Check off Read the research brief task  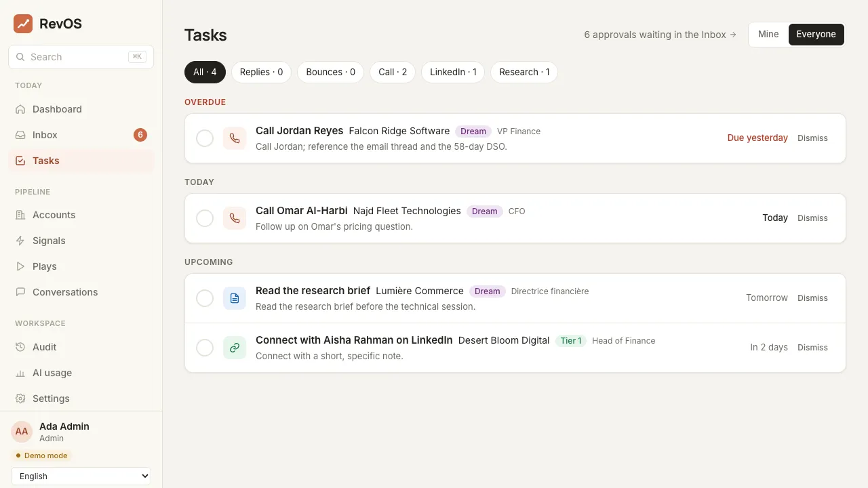coord(205,298)
